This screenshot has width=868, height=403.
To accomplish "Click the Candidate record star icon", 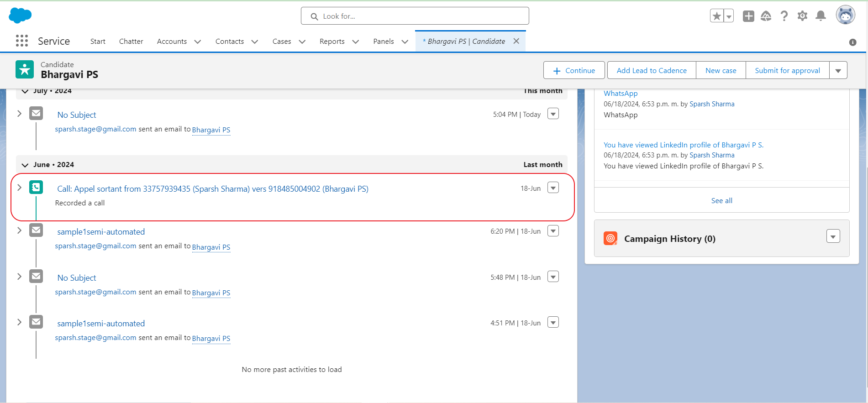I will pyautogui.click(x=25, y=69).
